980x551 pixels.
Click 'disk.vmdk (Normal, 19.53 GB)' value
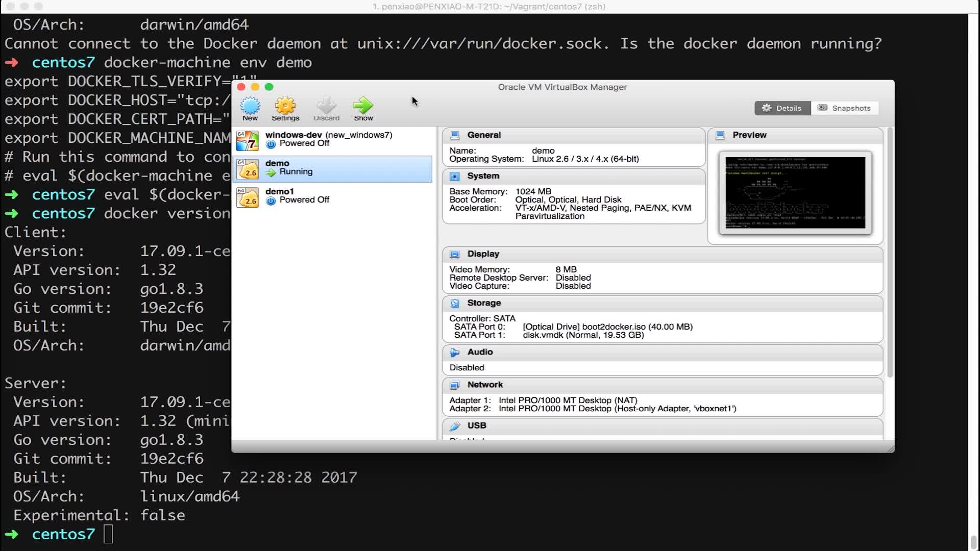[583, 335]
